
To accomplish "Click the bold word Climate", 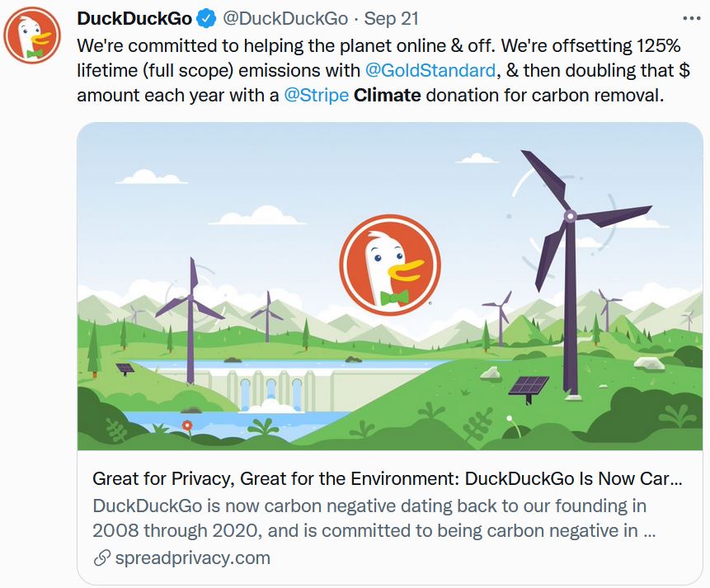I will click(387, 95).
